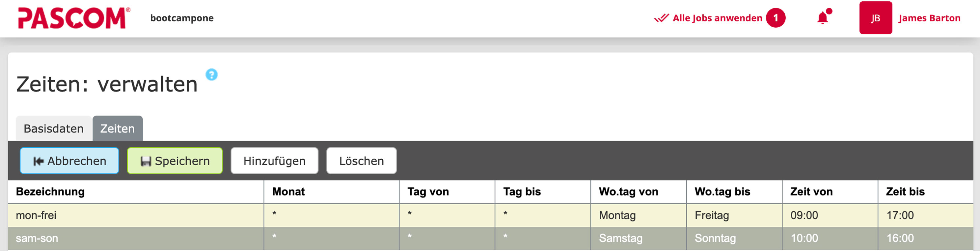
Task: Sort by the Bezeichnung column header
Action: 50,192
